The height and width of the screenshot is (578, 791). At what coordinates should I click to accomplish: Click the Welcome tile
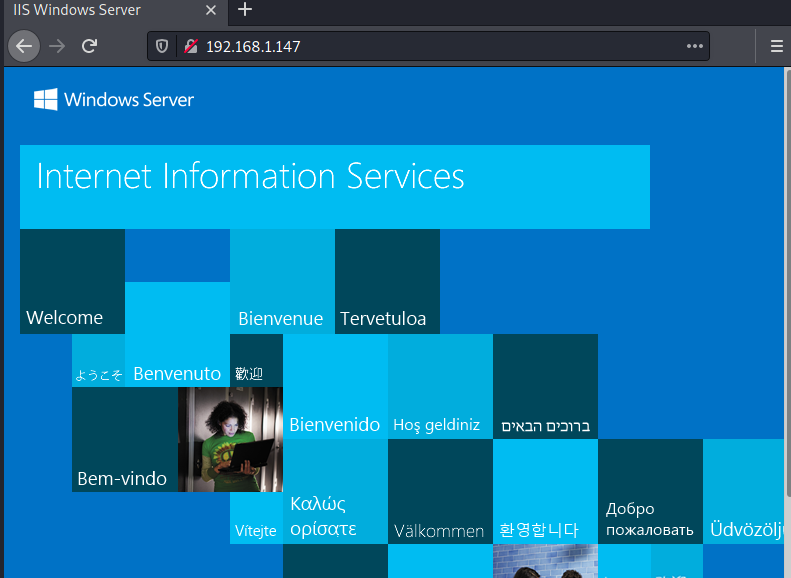tap(73, 281)
